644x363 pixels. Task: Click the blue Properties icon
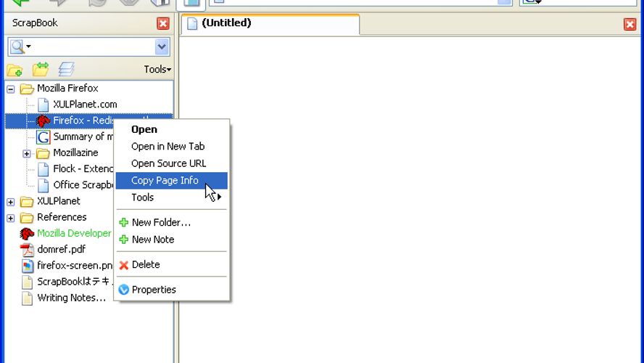click(x=123, y=290)
